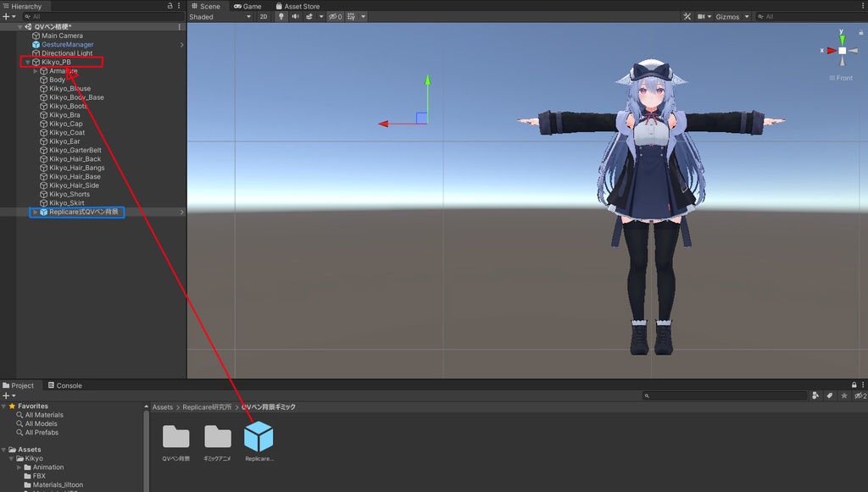Select Kikyo_Hair_Bangs object
The image size is (868, 492).
tap(77, 168)
